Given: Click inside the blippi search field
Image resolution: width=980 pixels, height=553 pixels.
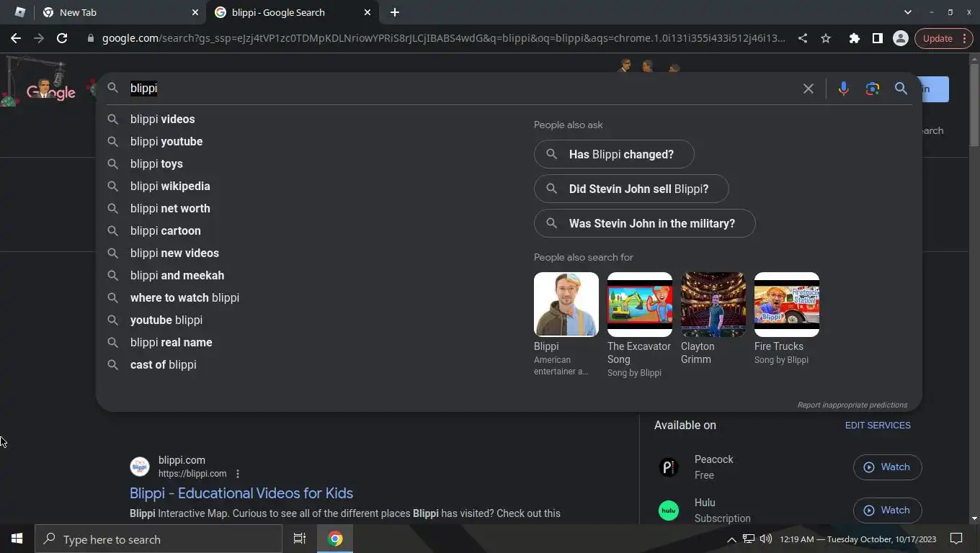Looking at the screenshot, I should pyautogui.click(x=461, y=88).
